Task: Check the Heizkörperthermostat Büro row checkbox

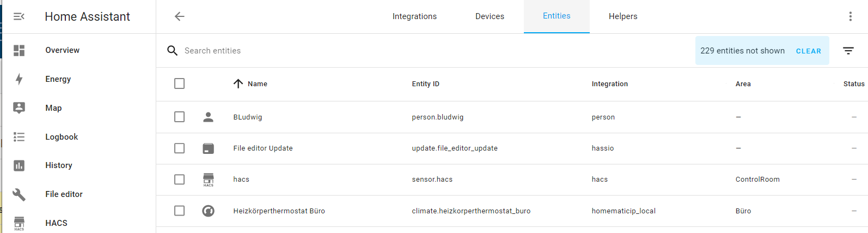Action: 179,211
